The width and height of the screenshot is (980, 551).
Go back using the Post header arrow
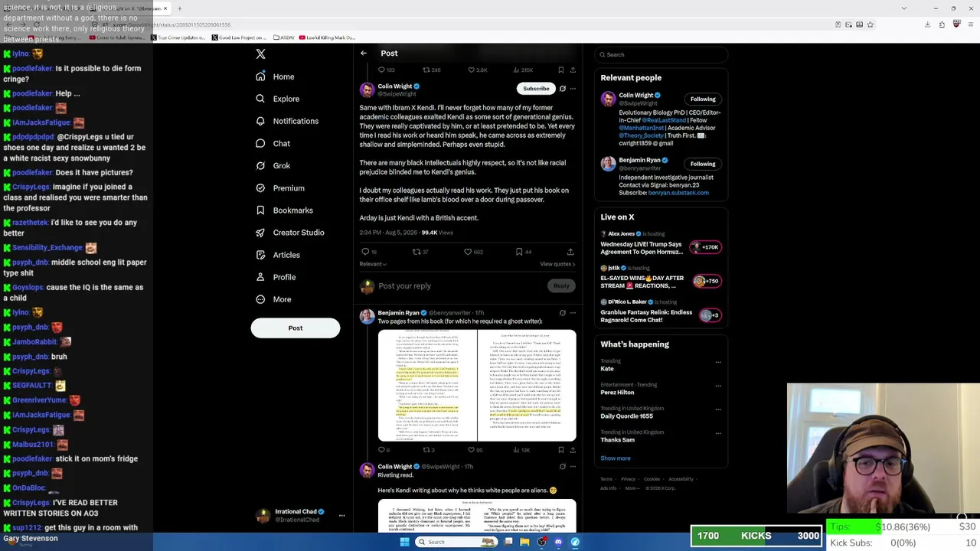pos(364,54)
